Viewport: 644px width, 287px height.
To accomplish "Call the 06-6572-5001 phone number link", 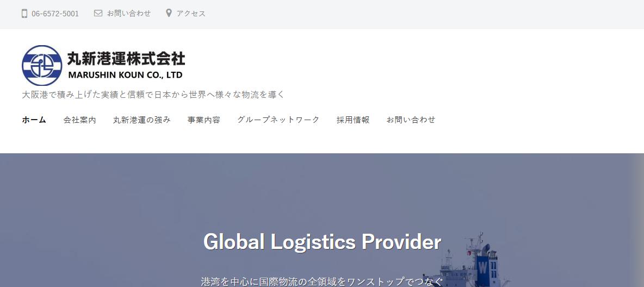I will [55, 14].
